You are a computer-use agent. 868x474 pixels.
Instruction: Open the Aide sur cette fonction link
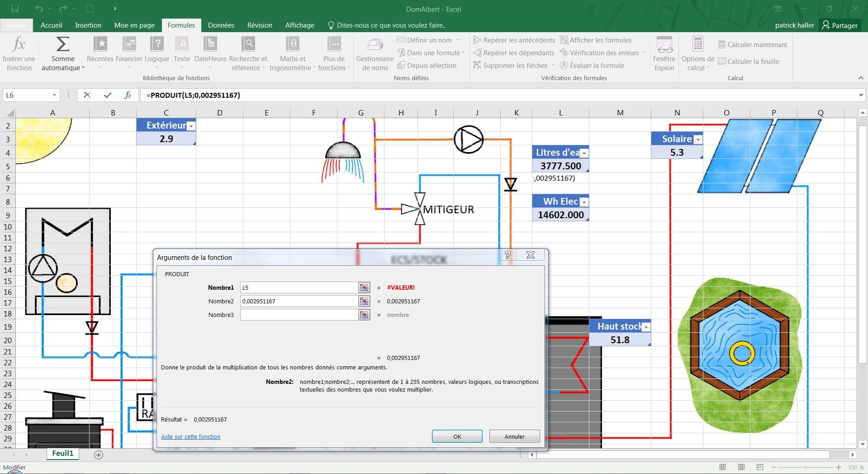point(190,436)
